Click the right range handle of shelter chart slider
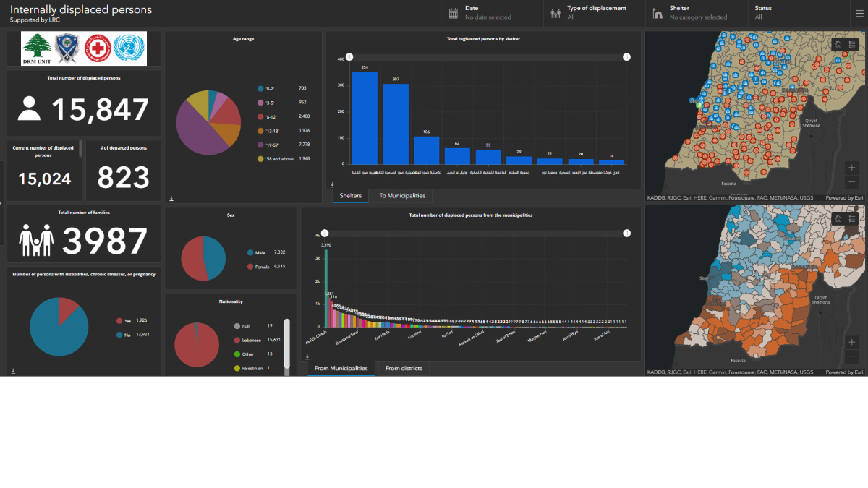This screenshot has width=868, height=488. pos(626,57)
